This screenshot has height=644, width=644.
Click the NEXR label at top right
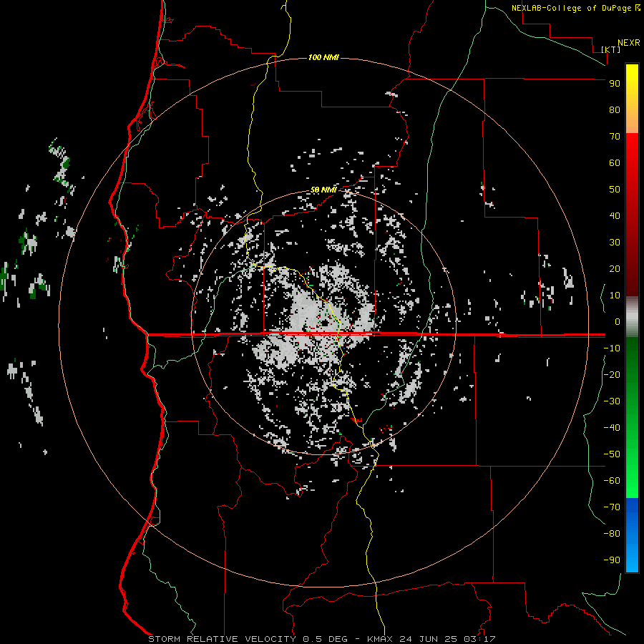tap(629, 43)
